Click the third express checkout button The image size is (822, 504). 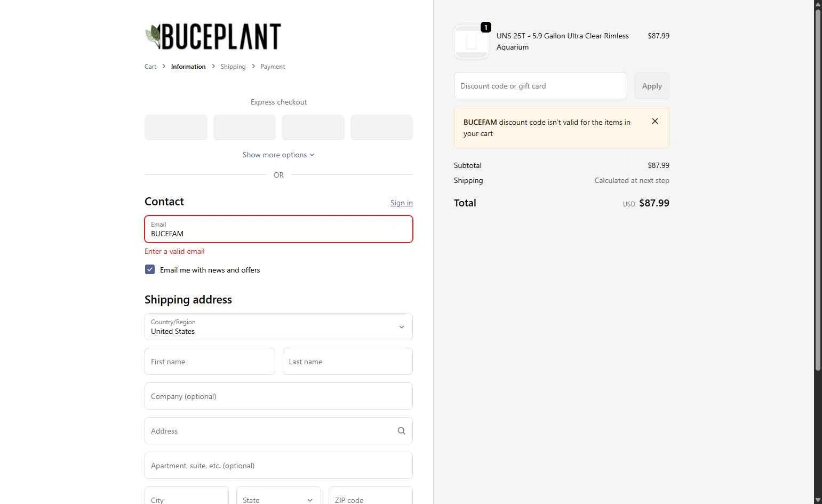(x=313, y=127)
